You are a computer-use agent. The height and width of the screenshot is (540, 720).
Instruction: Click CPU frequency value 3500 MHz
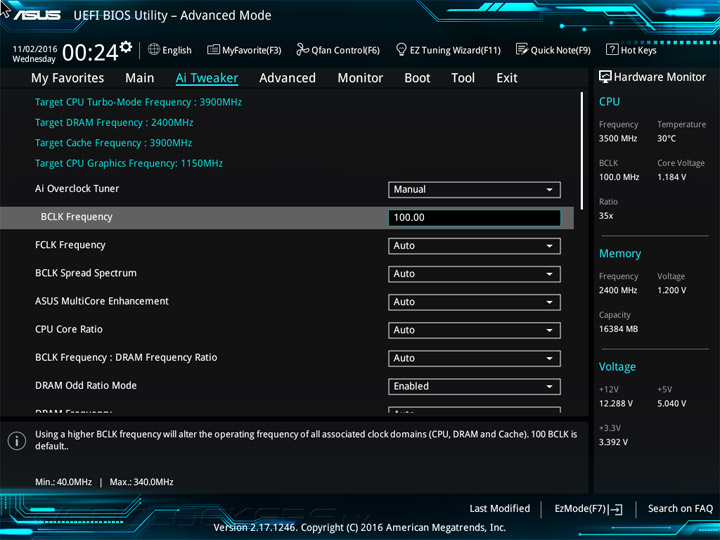click(x=618, y=139)
